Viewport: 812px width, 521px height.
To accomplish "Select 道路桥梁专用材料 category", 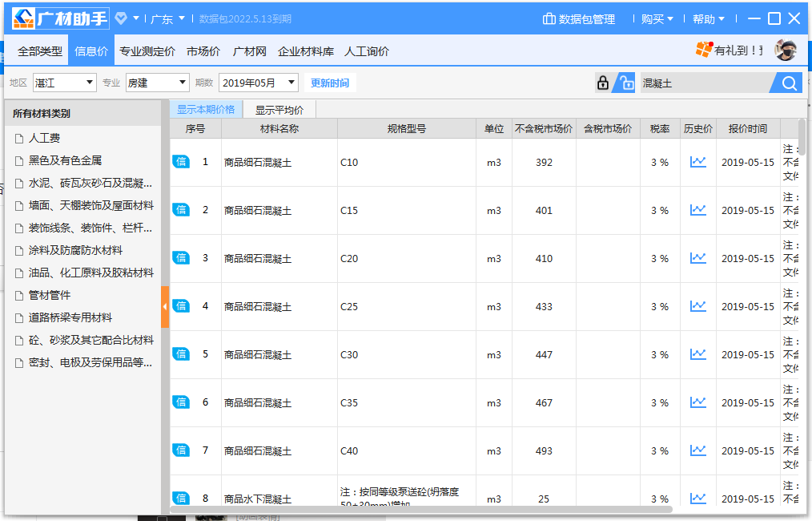I will [70, 317].
